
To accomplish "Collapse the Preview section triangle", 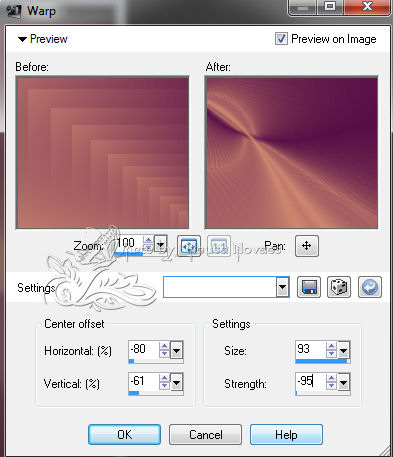I will click(x=22, y=39).
